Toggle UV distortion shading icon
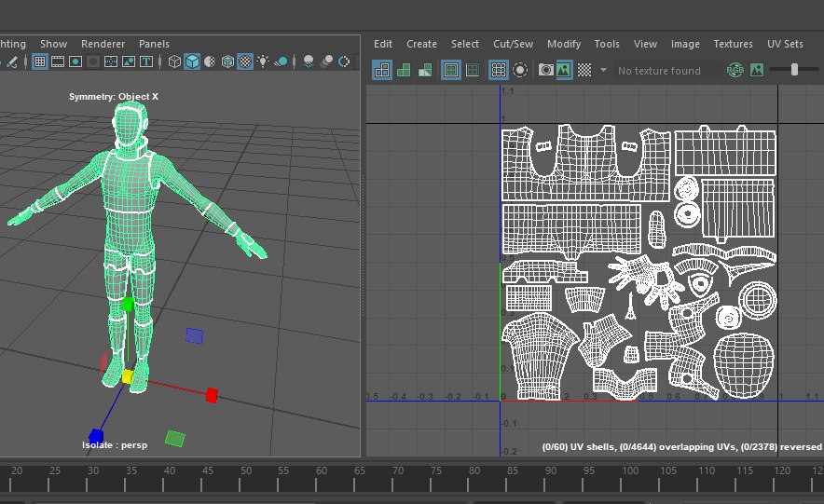 pyautogui.click(x=425, y=70)
